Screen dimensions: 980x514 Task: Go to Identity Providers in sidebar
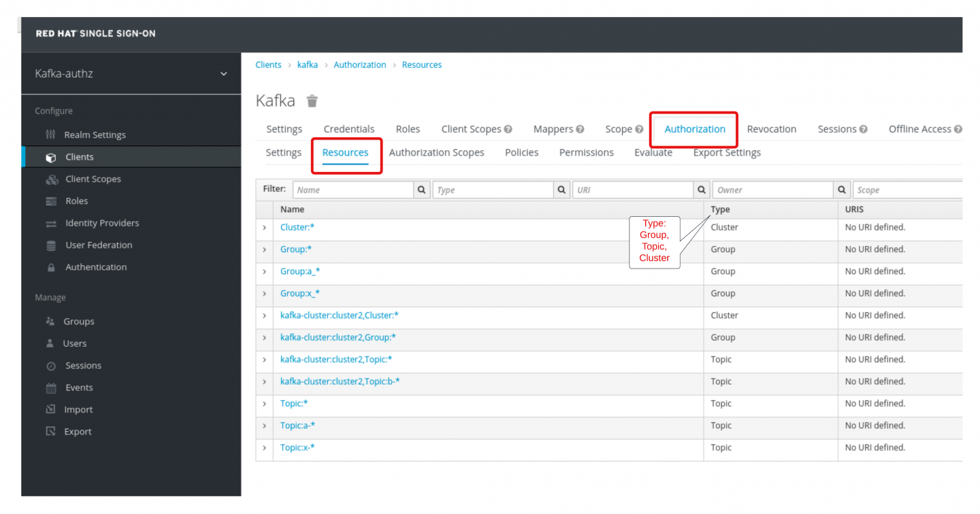point(102,223)
